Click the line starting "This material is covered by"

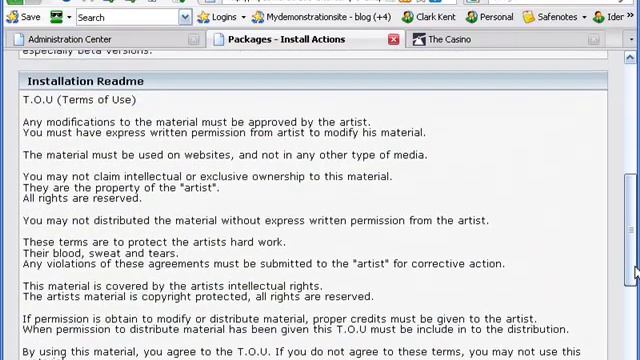(x=172, y=286)
